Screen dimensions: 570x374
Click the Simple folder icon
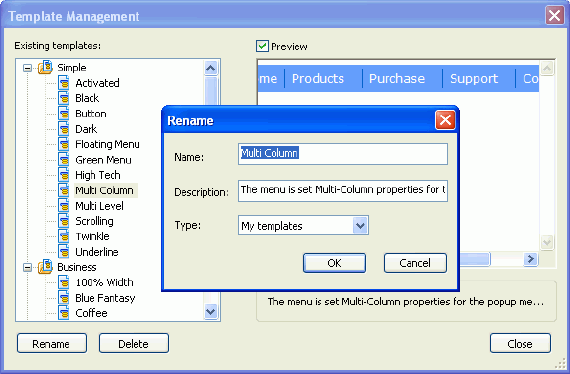46,67
